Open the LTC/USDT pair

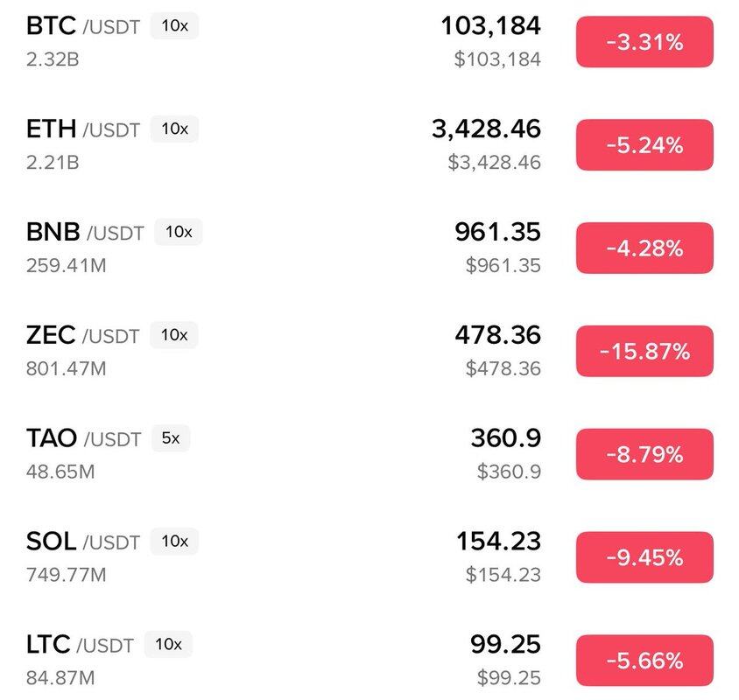[80, 645]
